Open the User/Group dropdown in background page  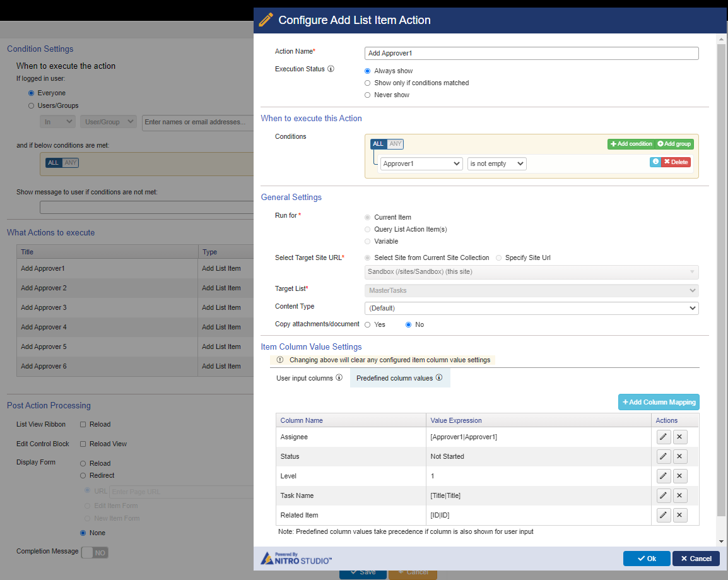point(109,122)
